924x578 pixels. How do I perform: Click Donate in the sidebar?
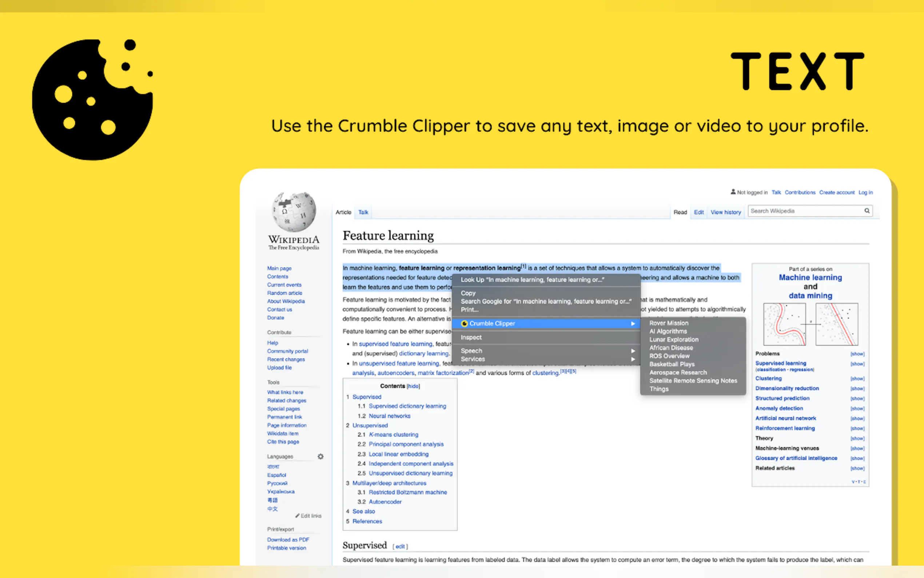pyautogui.click(x=275, y=318)
